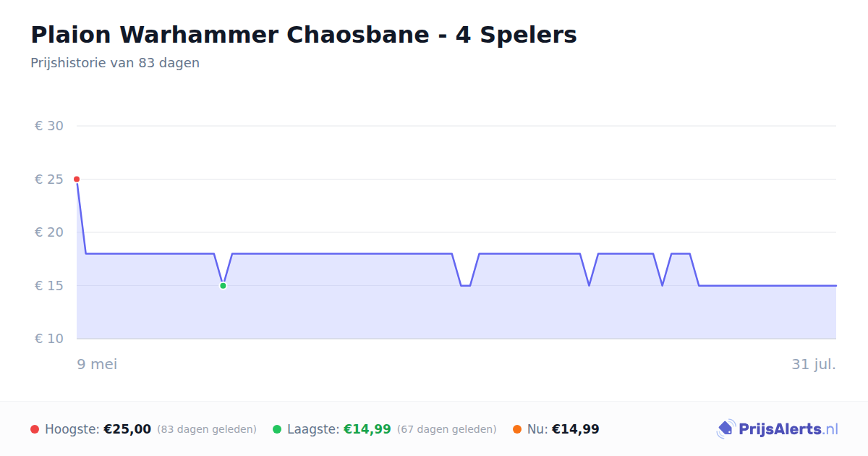Click the orange Nu legend dot
This screenshot has height=456, width=868.
(517, 429)
